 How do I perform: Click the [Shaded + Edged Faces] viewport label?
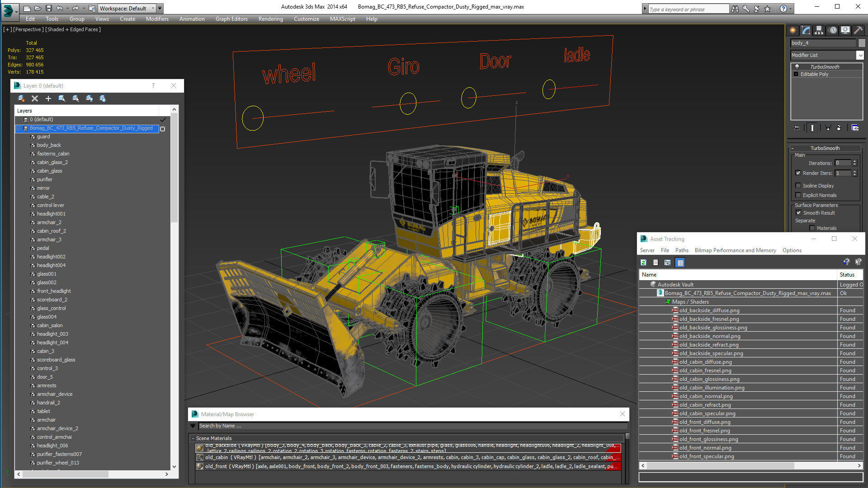[x=73, y=29]
